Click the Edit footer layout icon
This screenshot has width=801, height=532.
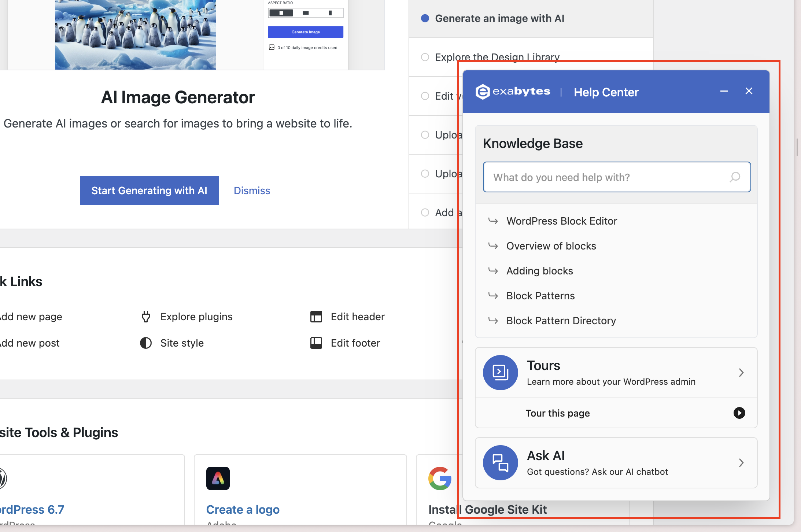pyautogui.click(x=316, y=343)
